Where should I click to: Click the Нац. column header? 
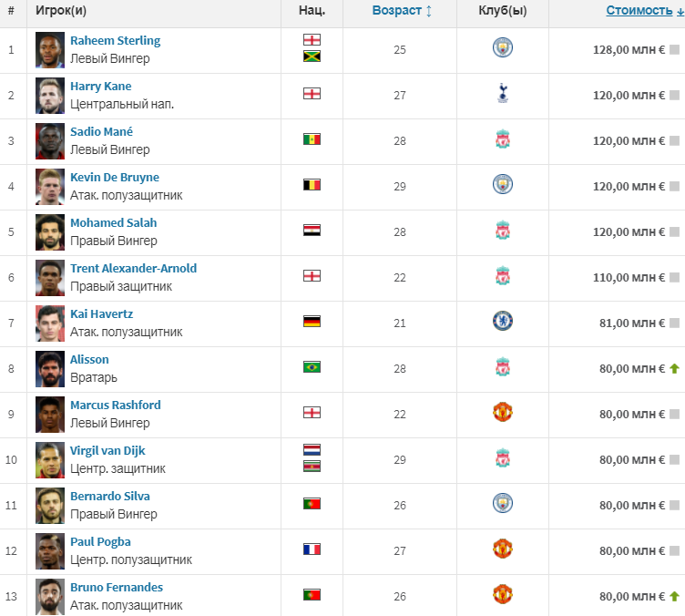coord(312,11)
